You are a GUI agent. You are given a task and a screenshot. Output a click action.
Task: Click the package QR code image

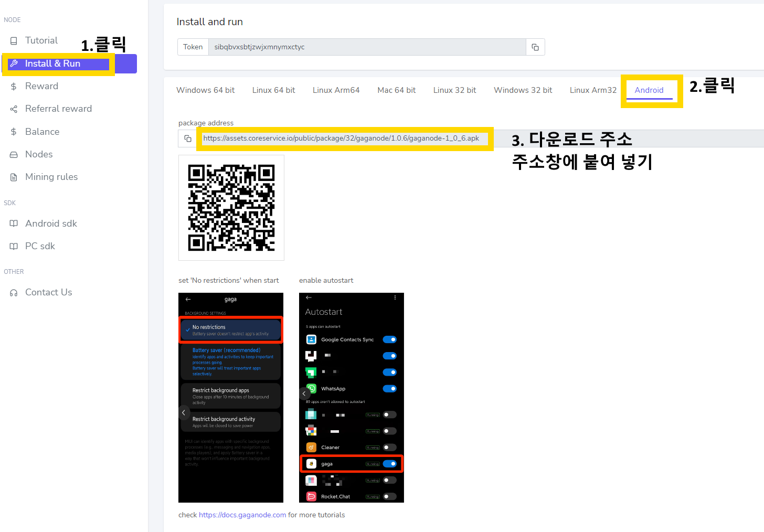[x=231, y=208]
